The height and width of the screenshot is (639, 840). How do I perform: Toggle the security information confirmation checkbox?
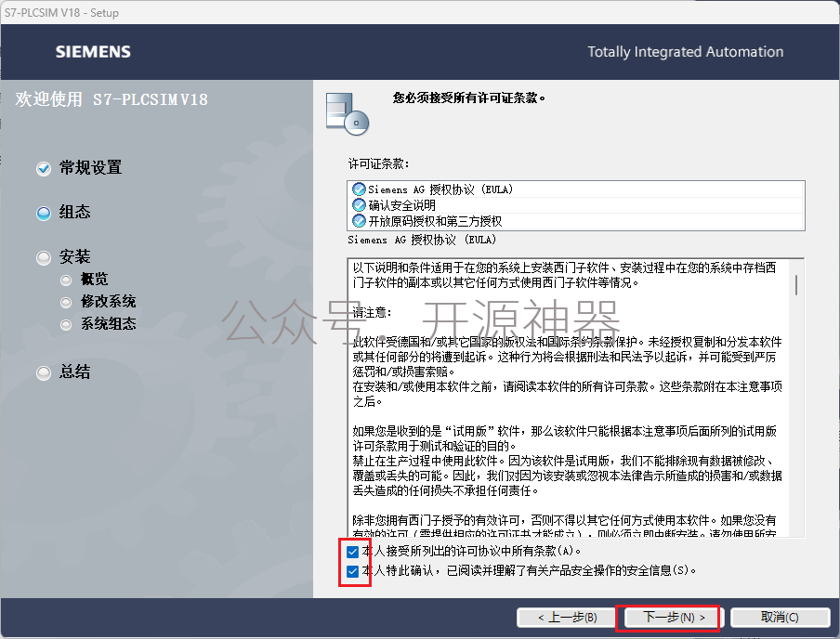352,571
